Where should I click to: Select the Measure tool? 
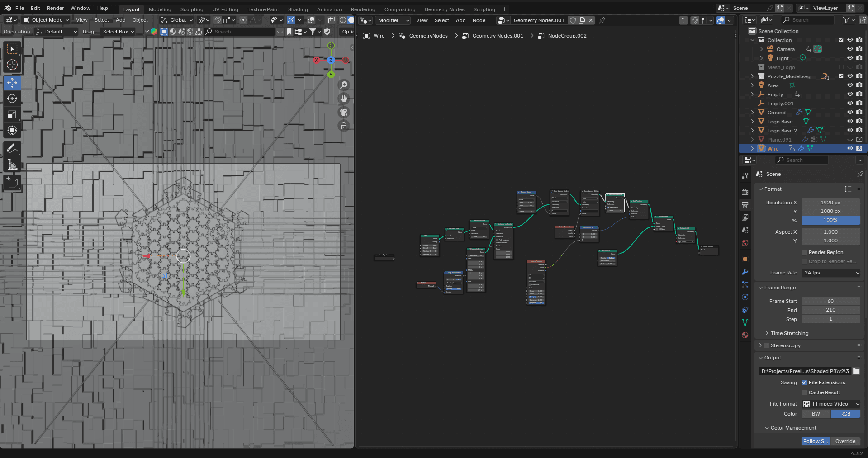pyautogui.click(x=12, y=165)
